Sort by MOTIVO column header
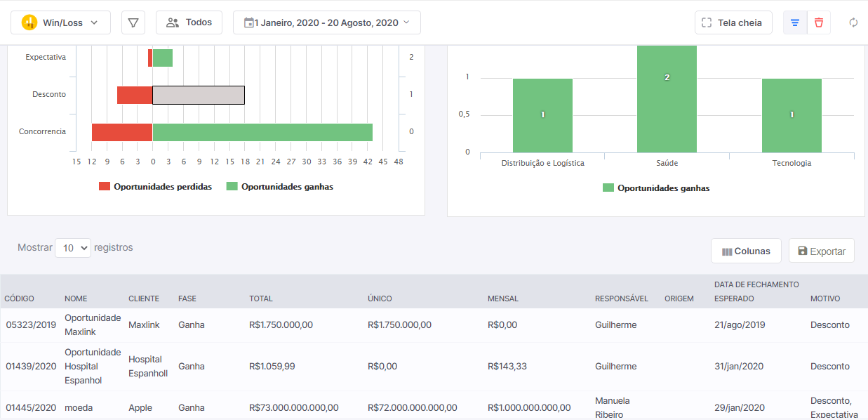 (825, 298)
